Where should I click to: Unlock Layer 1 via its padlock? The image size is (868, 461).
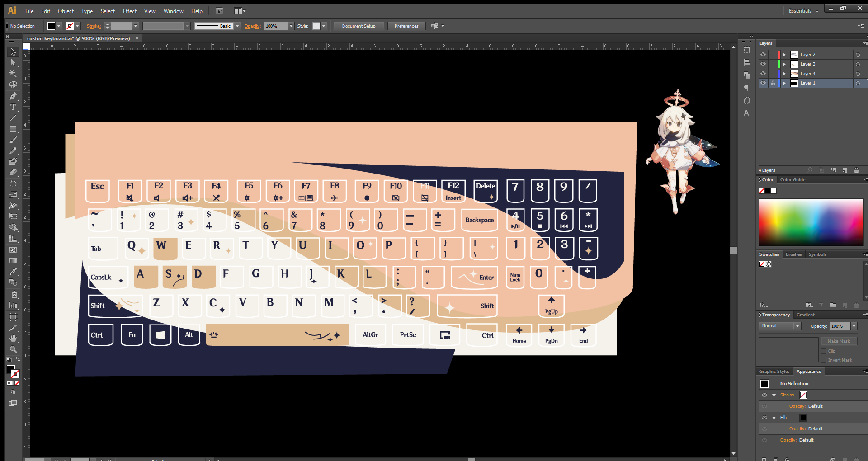click(x=773, y=83)
